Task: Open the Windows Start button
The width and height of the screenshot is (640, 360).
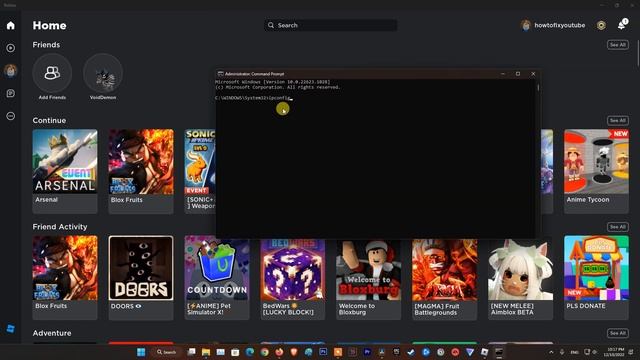Action: [x=141, y=352]
